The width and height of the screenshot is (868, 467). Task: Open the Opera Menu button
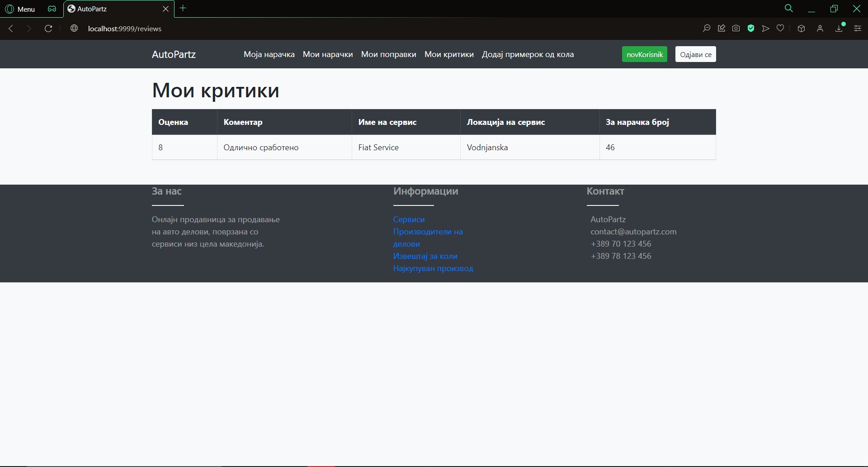coord(20,9)
